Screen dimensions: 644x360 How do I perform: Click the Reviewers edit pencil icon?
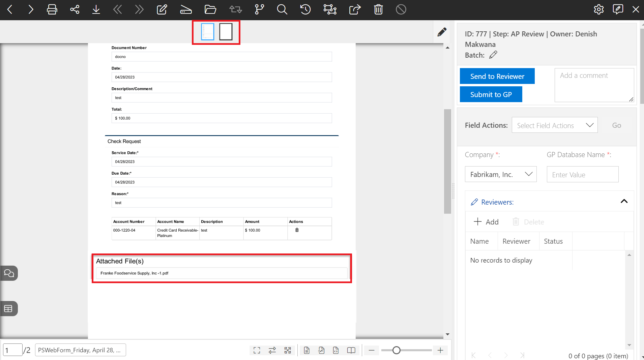[x=474, y=202]
